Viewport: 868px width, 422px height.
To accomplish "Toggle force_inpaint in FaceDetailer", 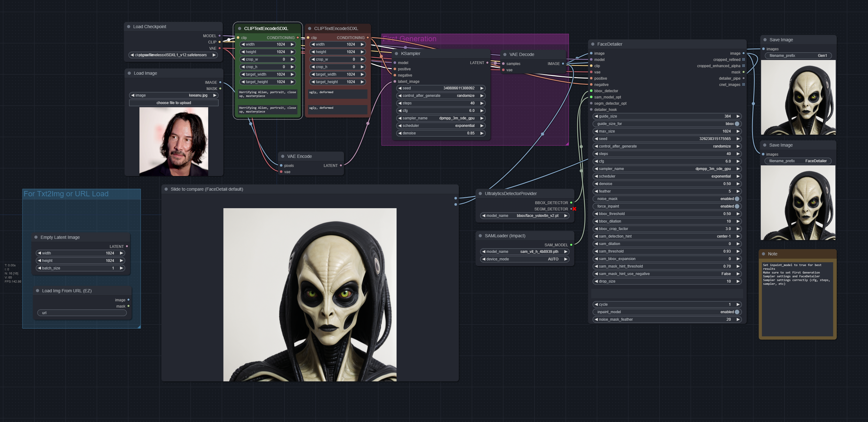I will (x=737, y=206).
